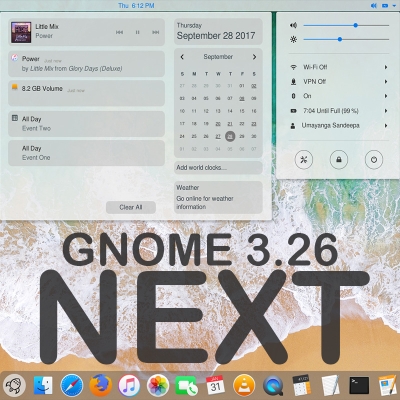The image size is (400, 400).
Task: Select September 16 in the calendar
Action: (254, 111)
